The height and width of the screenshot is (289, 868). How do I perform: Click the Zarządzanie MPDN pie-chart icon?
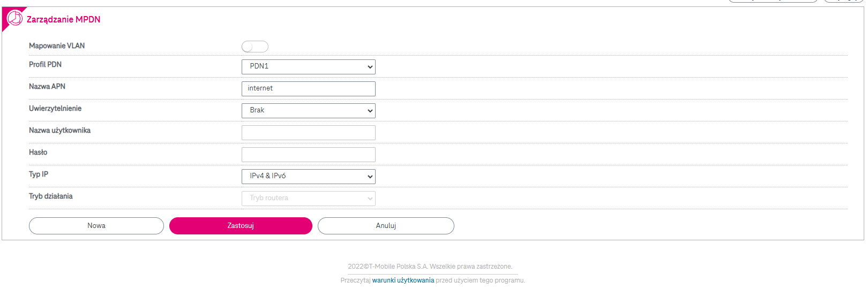coord(14,18)
